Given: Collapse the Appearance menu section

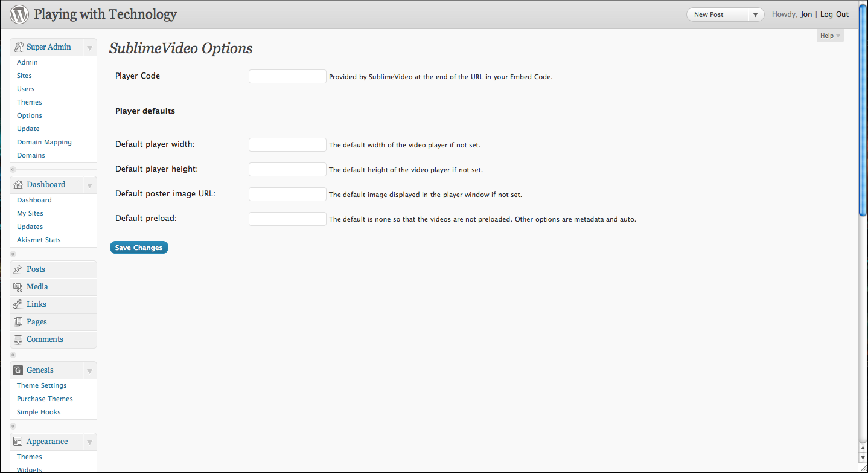Looking at the screenshot, I should 89,442.
